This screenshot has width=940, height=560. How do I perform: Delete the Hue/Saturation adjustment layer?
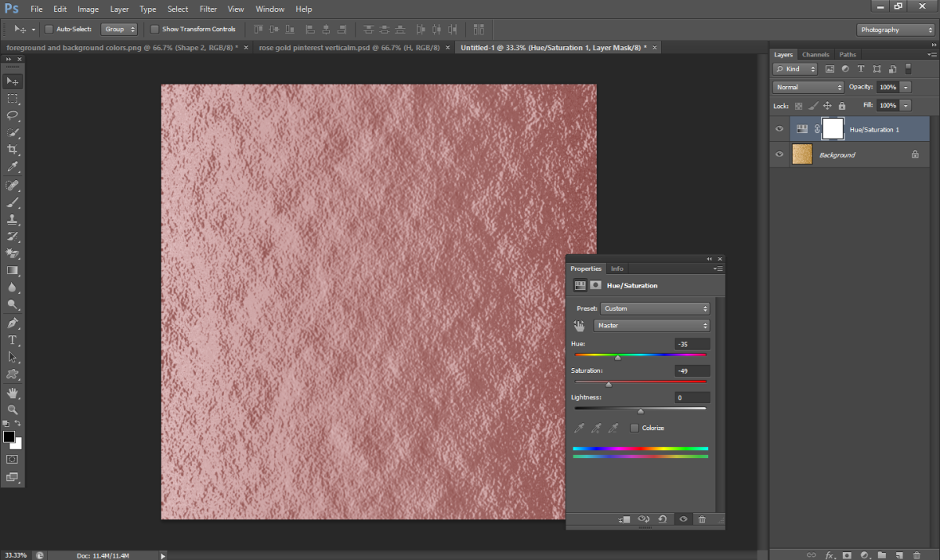tap(702, 519)
